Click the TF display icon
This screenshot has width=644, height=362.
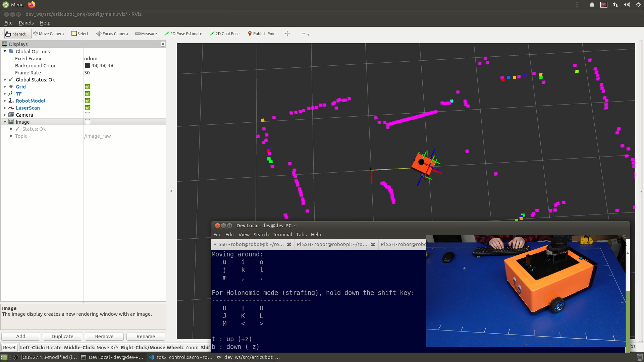pos(11,94)
